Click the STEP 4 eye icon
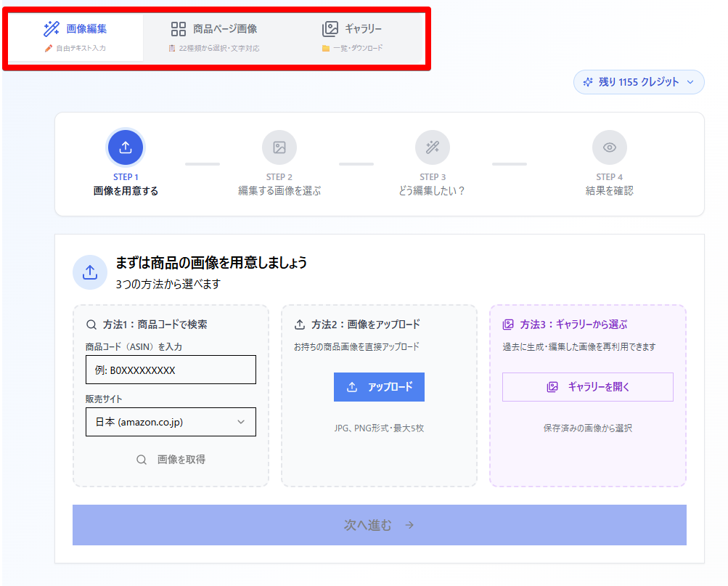The height and width of the screenshot is (586, 728). click(x=609, y=147)
